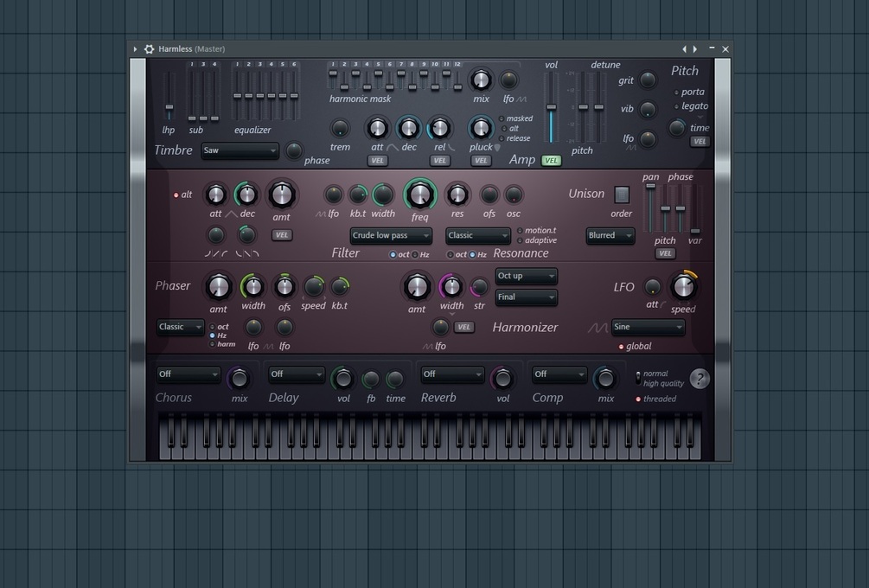The image size is (869, 588).
Task: Open the Chorus Off dropdown
Action: tap(188, 374)
